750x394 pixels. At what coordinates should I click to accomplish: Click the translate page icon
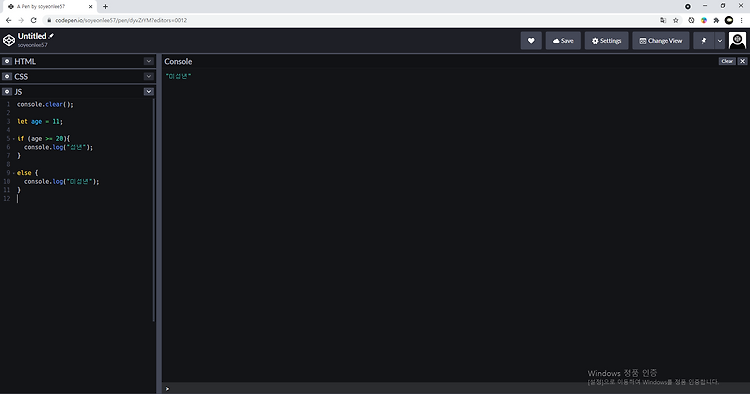[x=663, y=20]
